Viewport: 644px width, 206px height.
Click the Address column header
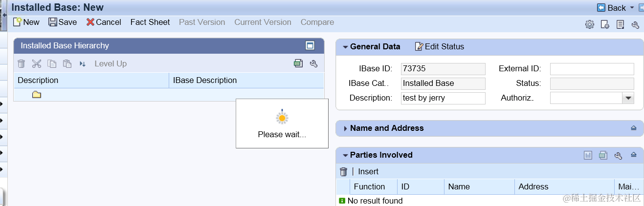pyautogui.click(x=564, y=186)
